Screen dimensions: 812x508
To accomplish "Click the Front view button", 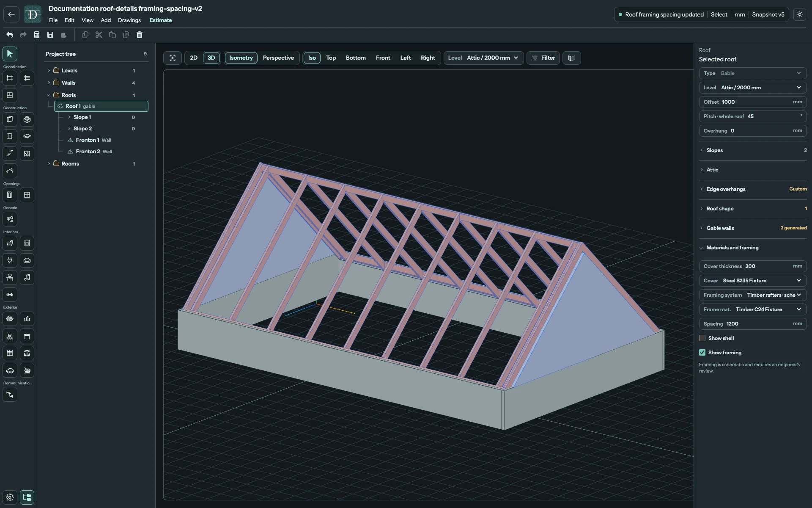I will [383, 58].
